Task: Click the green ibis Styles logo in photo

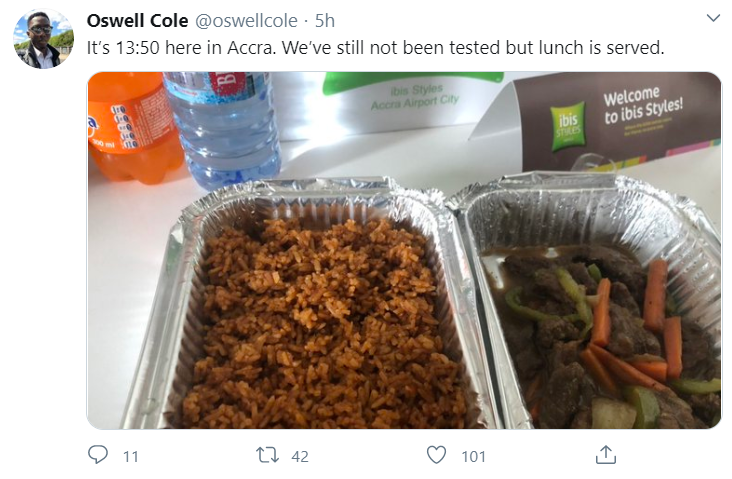Action: click(x=568, y=127)
